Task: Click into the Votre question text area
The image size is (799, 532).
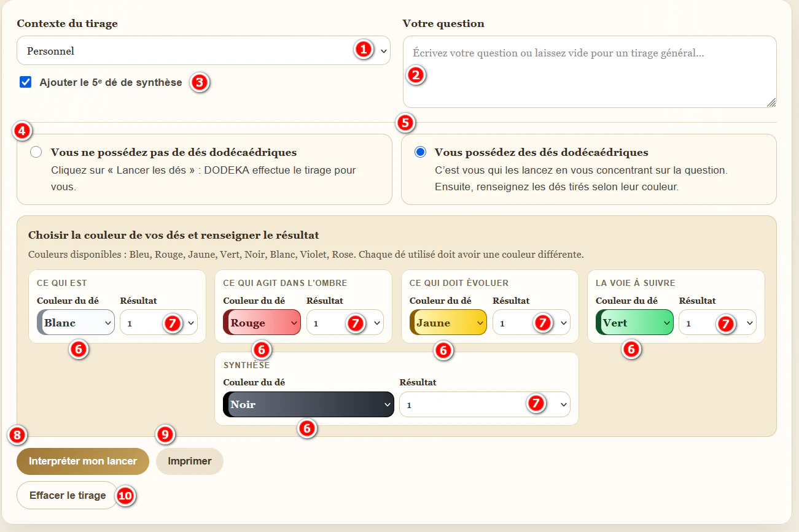Action: tap(590, 72)
